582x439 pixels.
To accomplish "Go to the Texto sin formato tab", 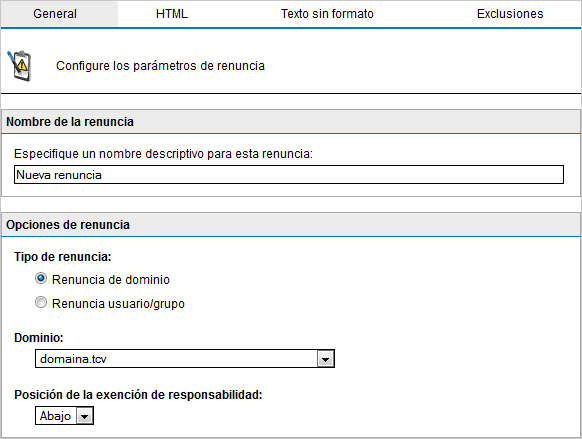I will [327, 14].
